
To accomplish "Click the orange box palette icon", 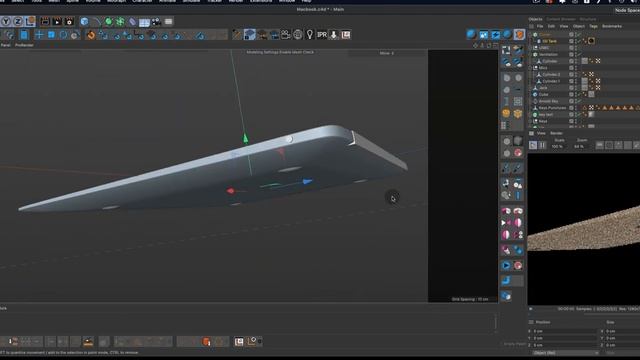I will coord(518,113).
